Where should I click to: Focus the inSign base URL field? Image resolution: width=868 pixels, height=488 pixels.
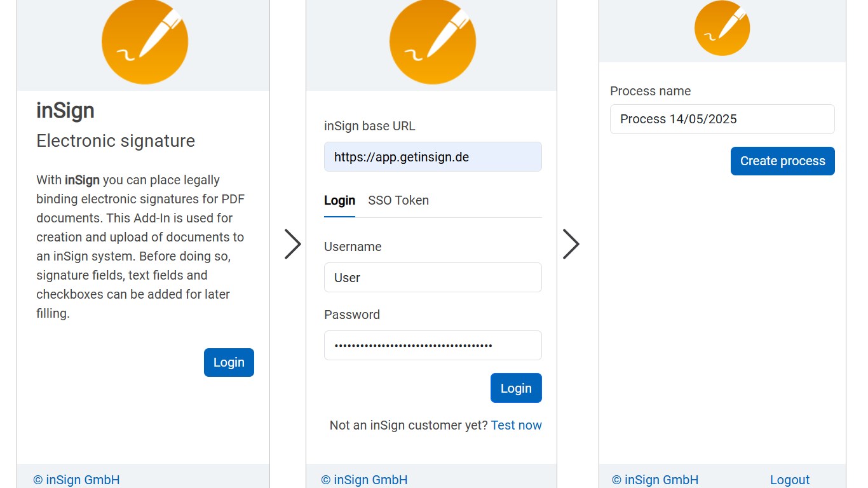point(433,157)
